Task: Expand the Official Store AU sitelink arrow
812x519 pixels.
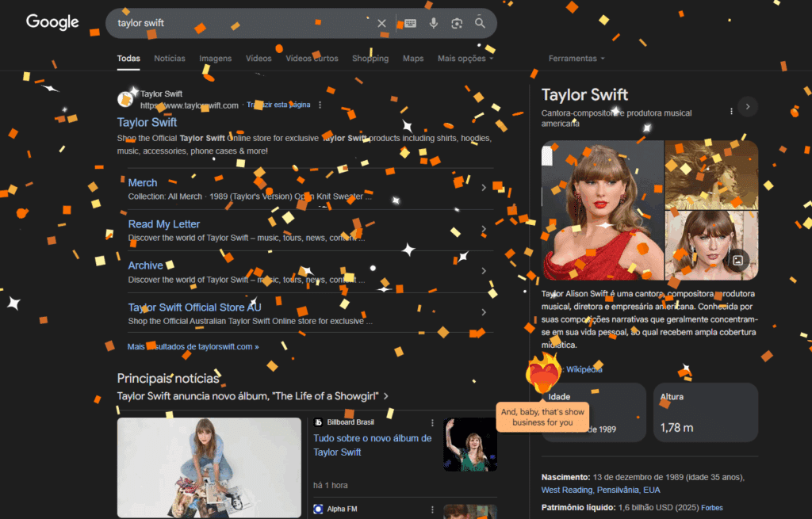Action: [484, 312]
